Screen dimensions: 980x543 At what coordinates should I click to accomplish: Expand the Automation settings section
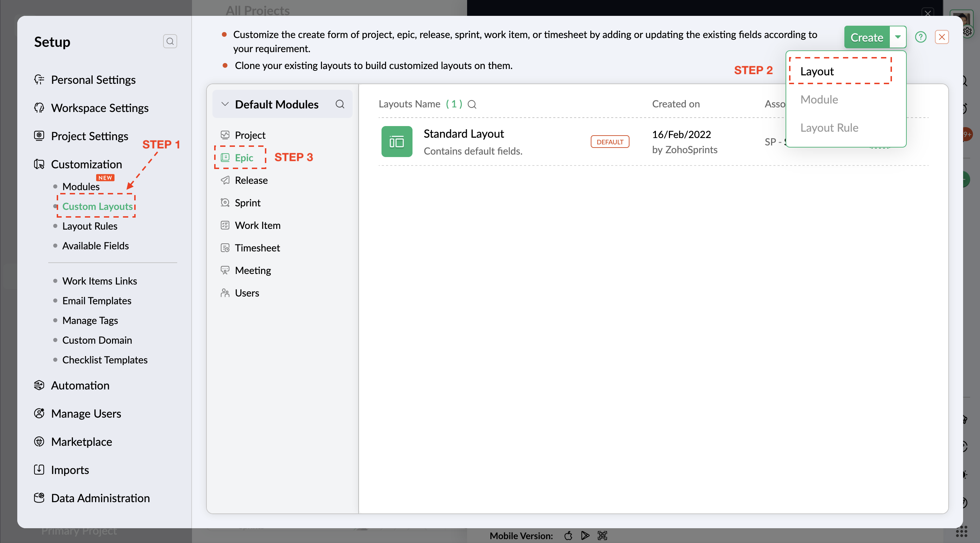point(80,385)
